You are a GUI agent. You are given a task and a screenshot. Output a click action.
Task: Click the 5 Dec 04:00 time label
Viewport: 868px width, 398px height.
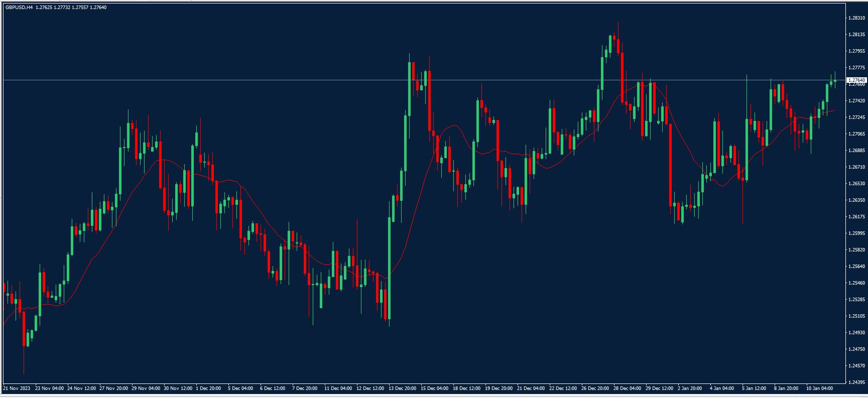(241, 388)
